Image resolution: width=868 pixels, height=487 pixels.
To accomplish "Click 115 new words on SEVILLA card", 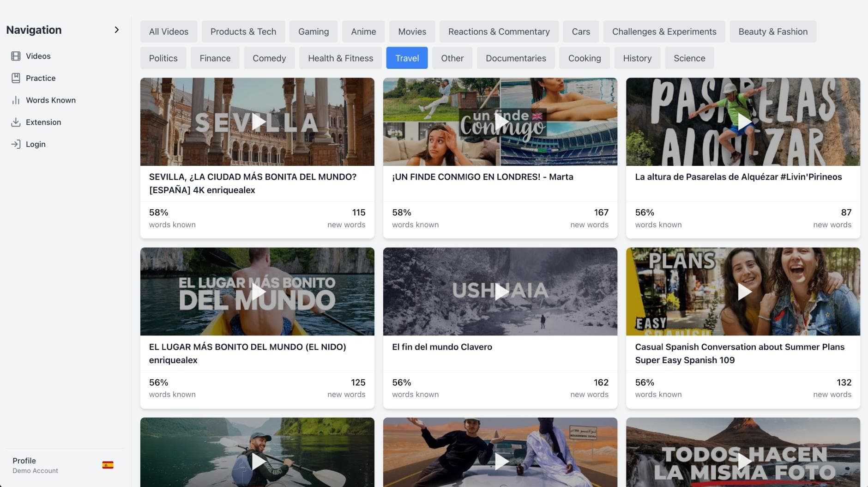I will (x=346, y=218).
